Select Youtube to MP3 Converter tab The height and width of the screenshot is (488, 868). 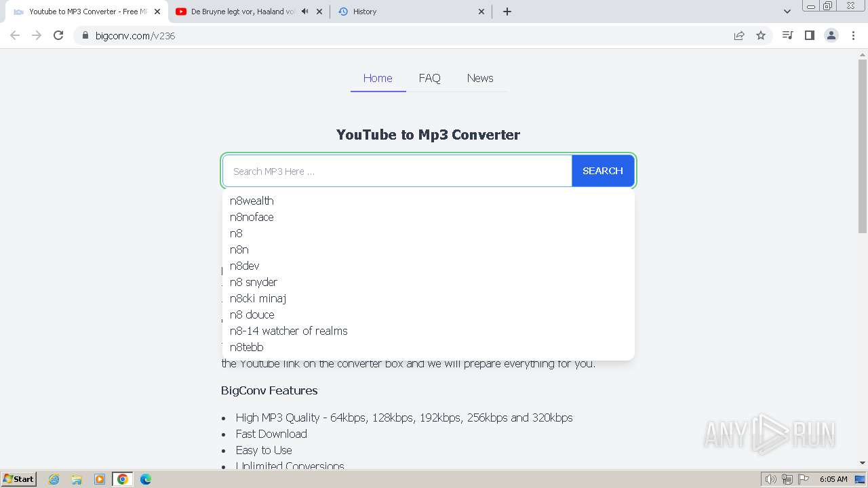(86, 12)
